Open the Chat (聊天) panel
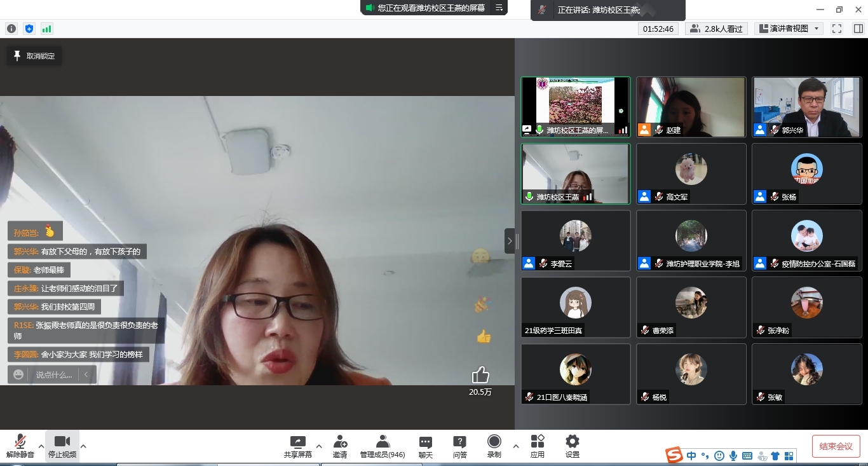The image size is (868, 466). 426,446
